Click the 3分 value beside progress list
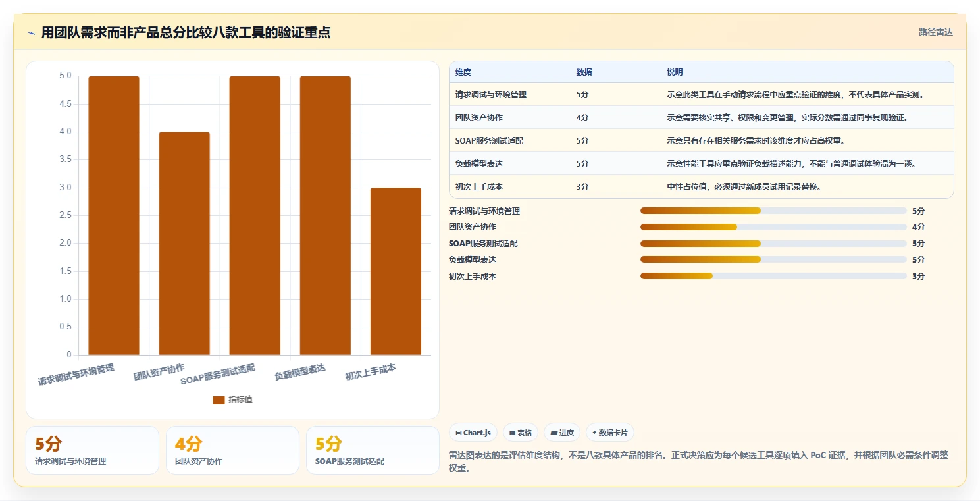Viewport: 980px width, 501px height. (918, 277)
